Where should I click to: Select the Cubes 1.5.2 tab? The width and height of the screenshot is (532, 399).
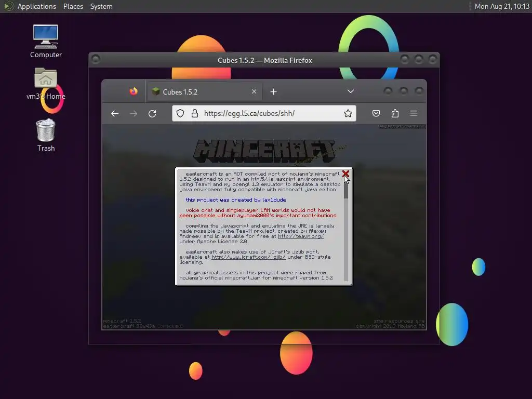[x=204, y=91]
